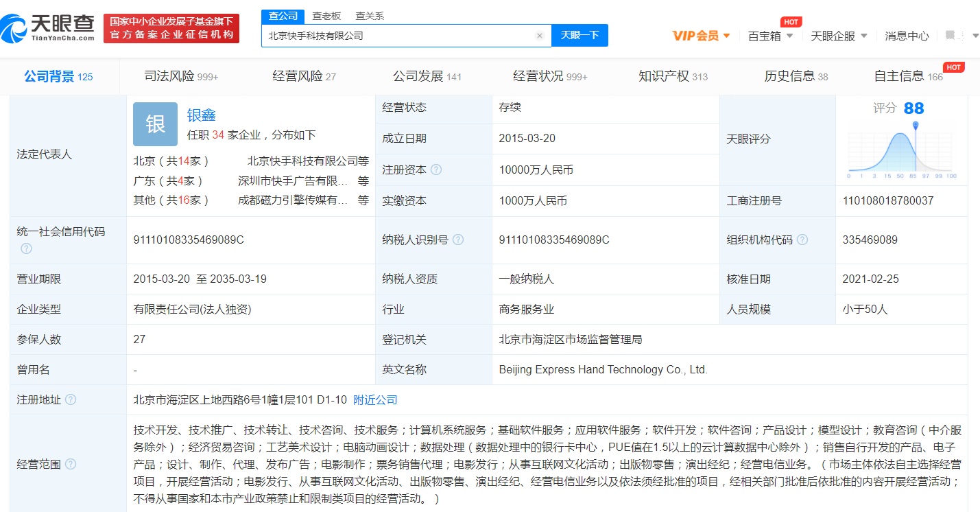Image resolution: width=980 pixels, height=512 pixels.
Task: Click the 纳税人资质 value 一般纳税人
Action: tap(527, 279)
